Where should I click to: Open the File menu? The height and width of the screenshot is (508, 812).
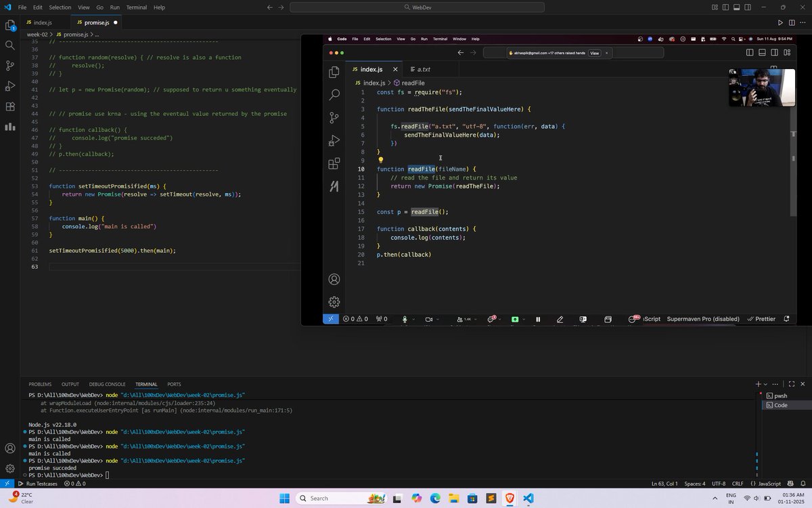tap(22, 7)
